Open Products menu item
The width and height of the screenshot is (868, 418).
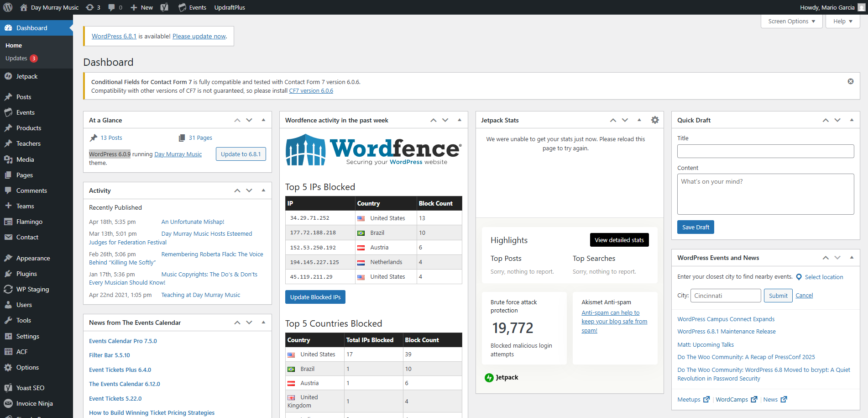coord(37,128)
